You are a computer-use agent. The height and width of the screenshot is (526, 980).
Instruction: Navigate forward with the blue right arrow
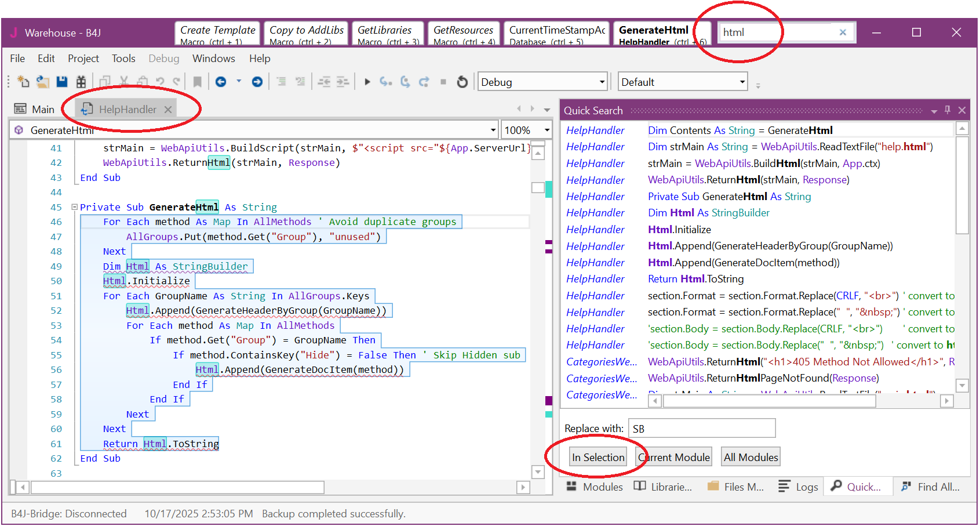coord(257,82)
